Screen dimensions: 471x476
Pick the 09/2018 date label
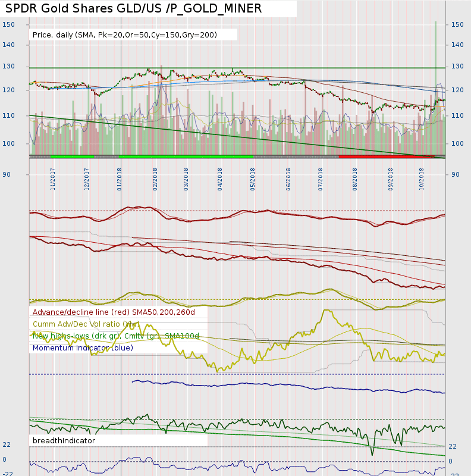click(390, 179)
